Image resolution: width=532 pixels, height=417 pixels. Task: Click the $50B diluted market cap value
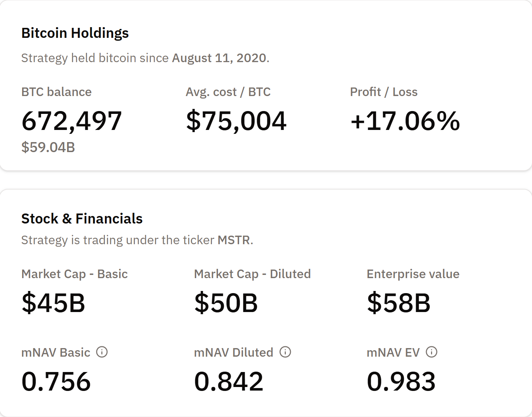tap(226, 303)
